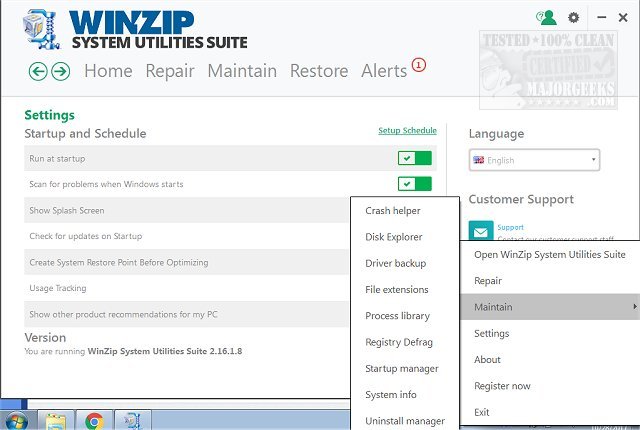Open the Alerts tab
The height and width of the screenshot is (430, 640).
[x=384, y=71]
